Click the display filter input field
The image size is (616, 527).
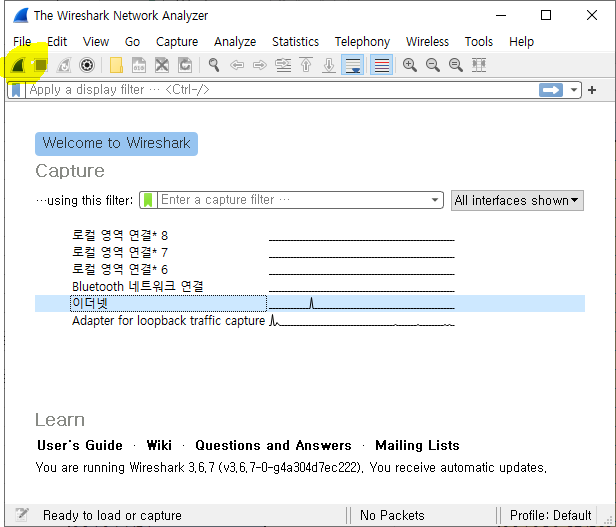(282, 90)
